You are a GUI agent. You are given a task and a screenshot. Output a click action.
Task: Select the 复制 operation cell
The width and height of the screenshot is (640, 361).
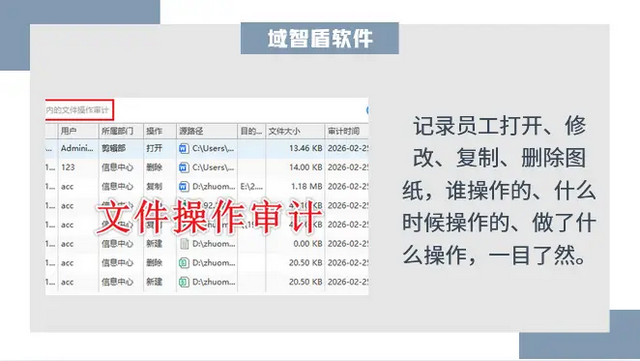coord(154,187)
